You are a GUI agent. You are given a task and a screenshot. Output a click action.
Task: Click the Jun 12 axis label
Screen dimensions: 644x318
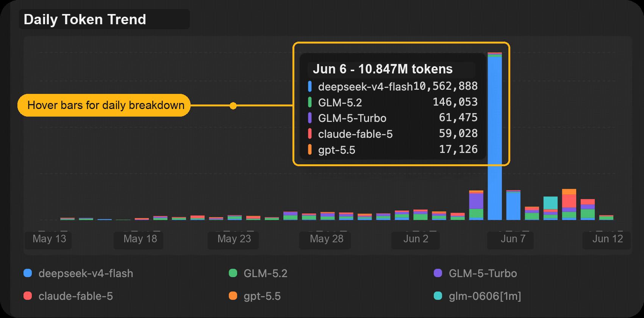pos(608,239)
